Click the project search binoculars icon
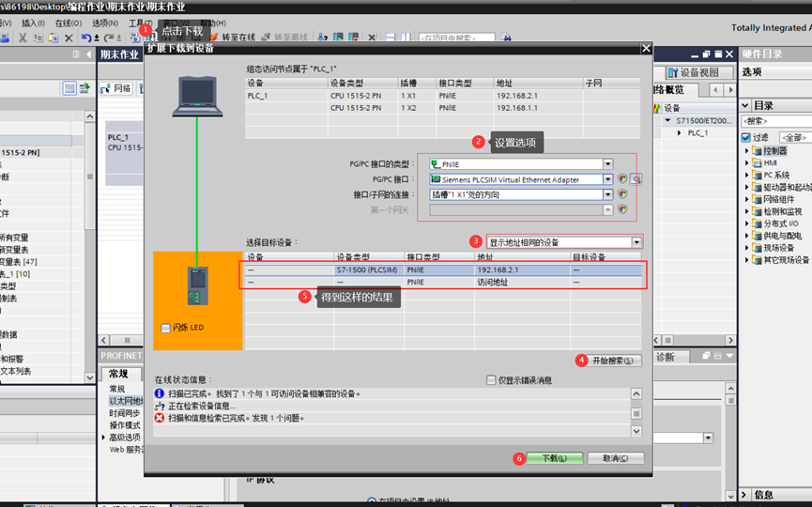 (x=507, y=38)
